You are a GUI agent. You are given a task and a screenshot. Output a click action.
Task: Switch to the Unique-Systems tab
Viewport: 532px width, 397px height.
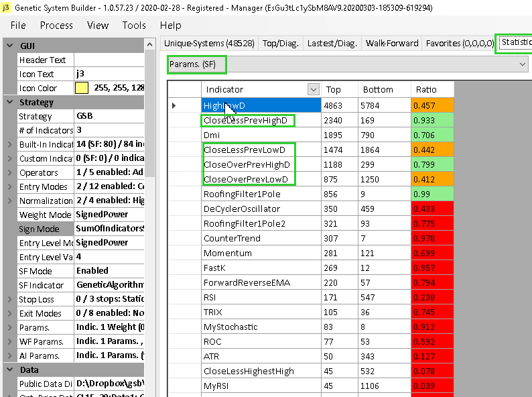coord(209,44)
